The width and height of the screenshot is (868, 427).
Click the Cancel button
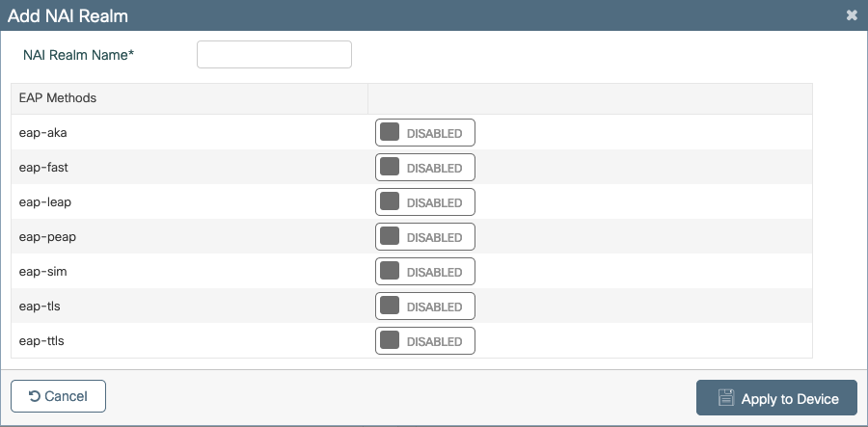(58, 396)
